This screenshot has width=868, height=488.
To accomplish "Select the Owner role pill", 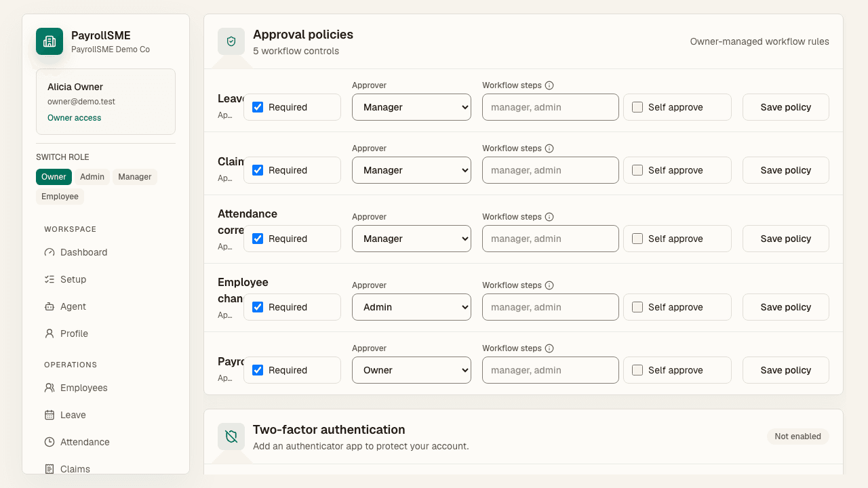I will coord(54,177).
